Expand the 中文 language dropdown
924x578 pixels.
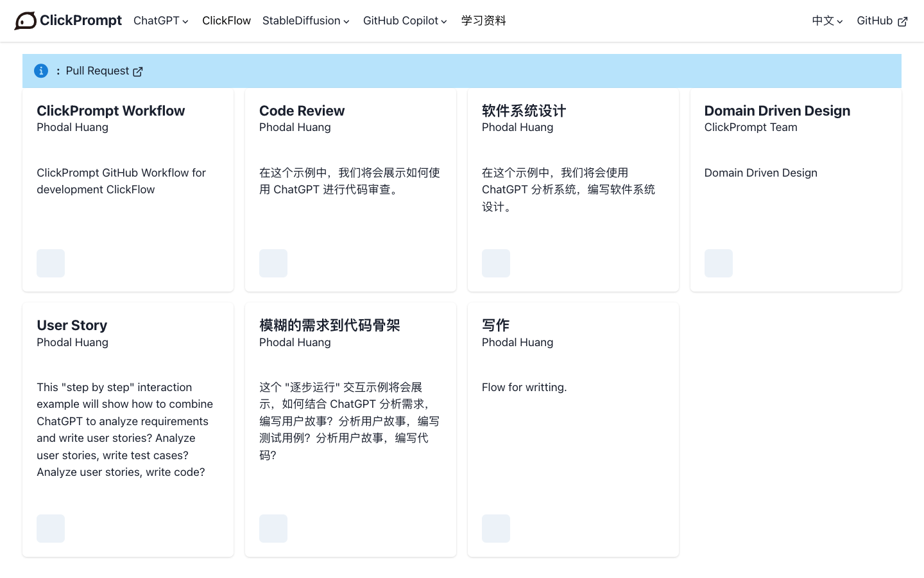tap(827, 21)
